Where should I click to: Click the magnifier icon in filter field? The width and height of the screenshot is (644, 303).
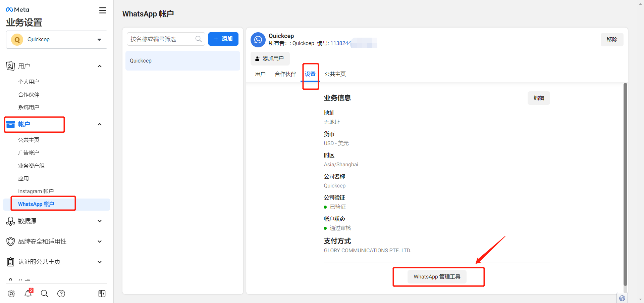198,39
